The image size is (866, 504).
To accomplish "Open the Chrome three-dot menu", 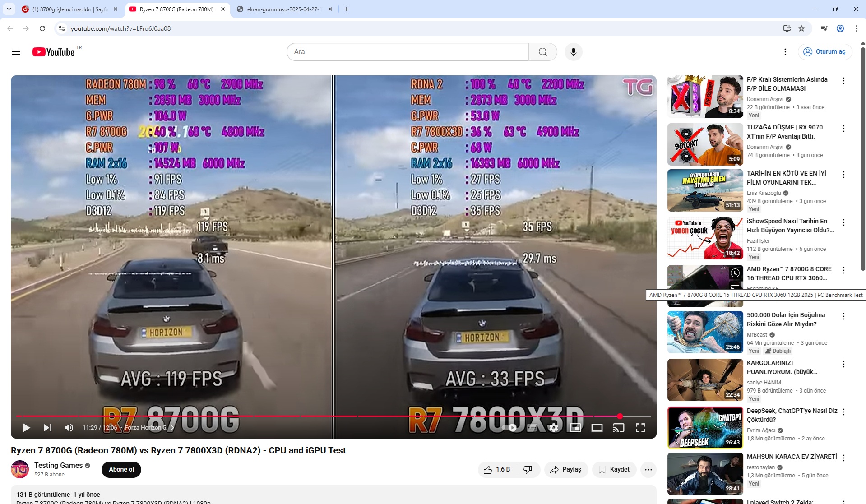I will coord(857,28).
